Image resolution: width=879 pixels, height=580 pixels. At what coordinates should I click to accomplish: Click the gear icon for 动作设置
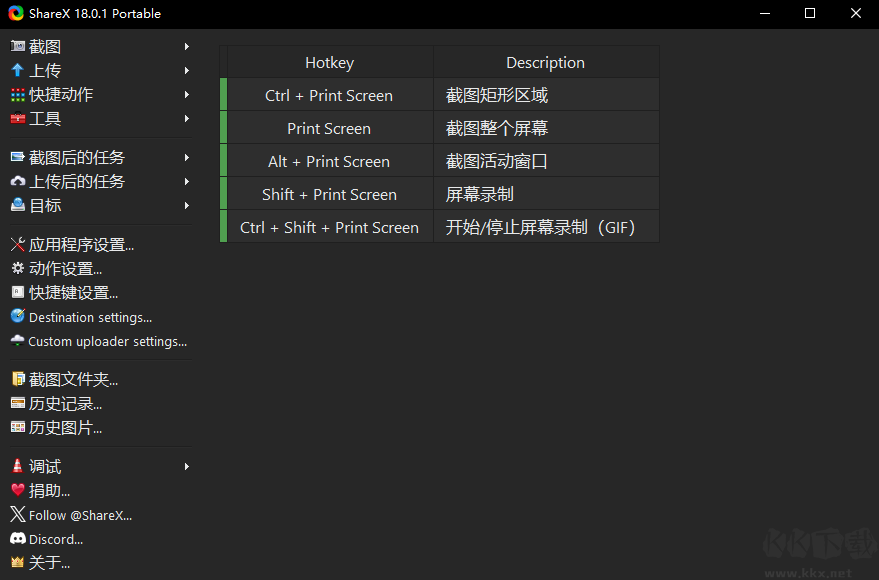[18, 268]
